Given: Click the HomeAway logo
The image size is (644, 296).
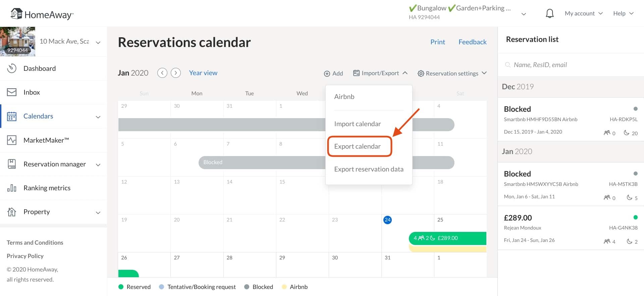Looking at the screenshot, I should (x=42, y=14).
